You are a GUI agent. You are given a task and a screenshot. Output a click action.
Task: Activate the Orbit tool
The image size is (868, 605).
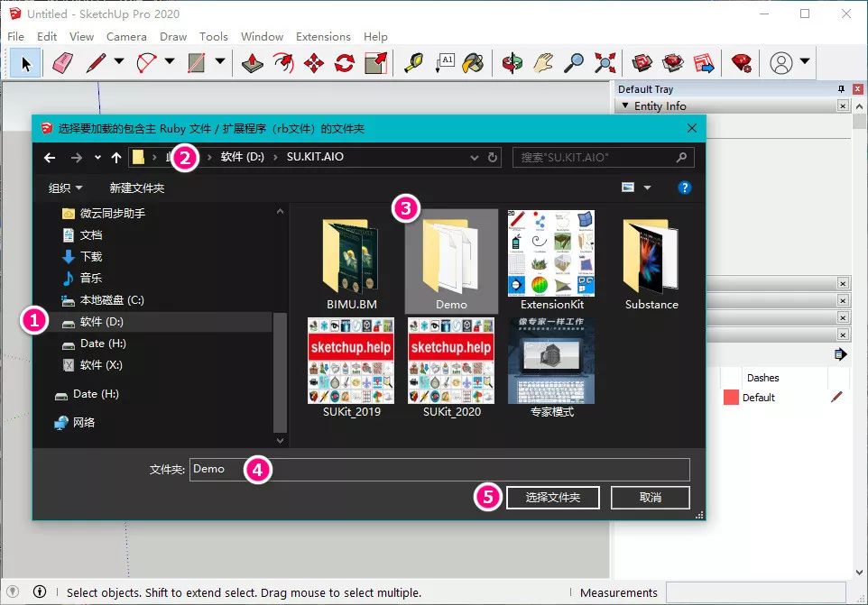pos(512,63)
